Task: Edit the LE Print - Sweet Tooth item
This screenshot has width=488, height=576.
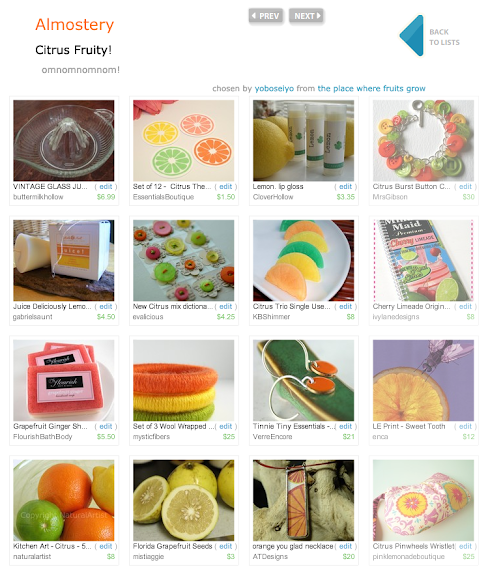Action: 465,426
